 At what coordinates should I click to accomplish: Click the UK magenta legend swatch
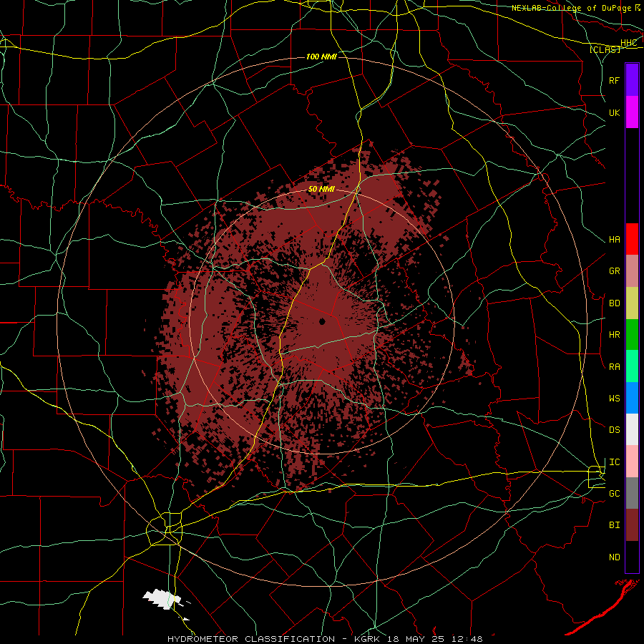tap(632, 112)
